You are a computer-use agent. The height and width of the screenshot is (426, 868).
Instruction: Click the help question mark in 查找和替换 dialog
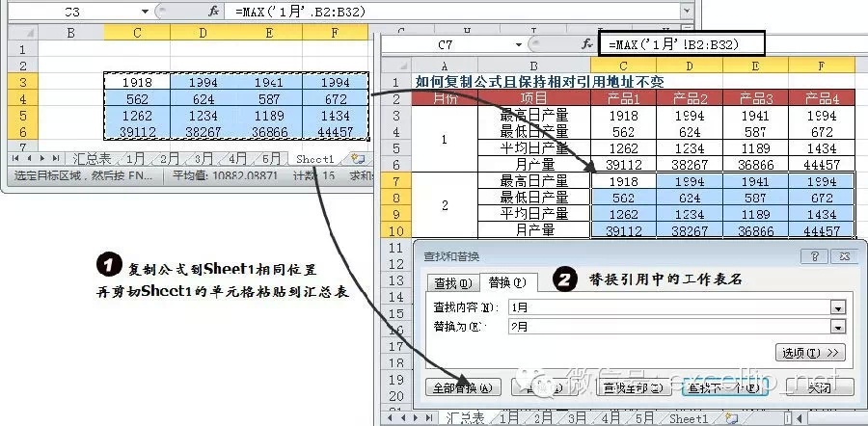tap(814, 256)
